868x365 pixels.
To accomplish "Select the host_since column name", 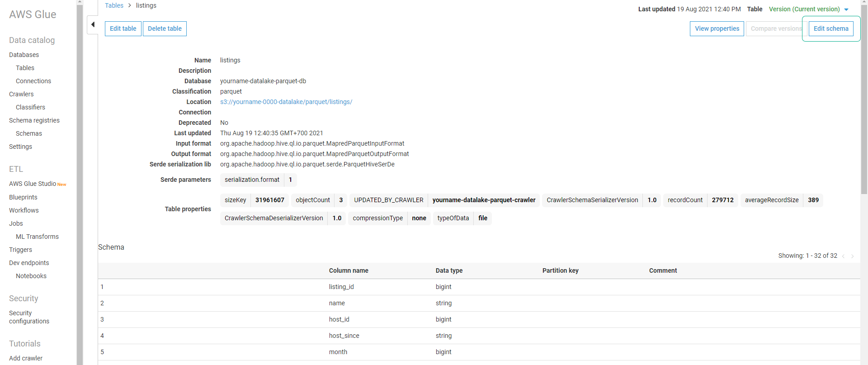I will [344, 336].
